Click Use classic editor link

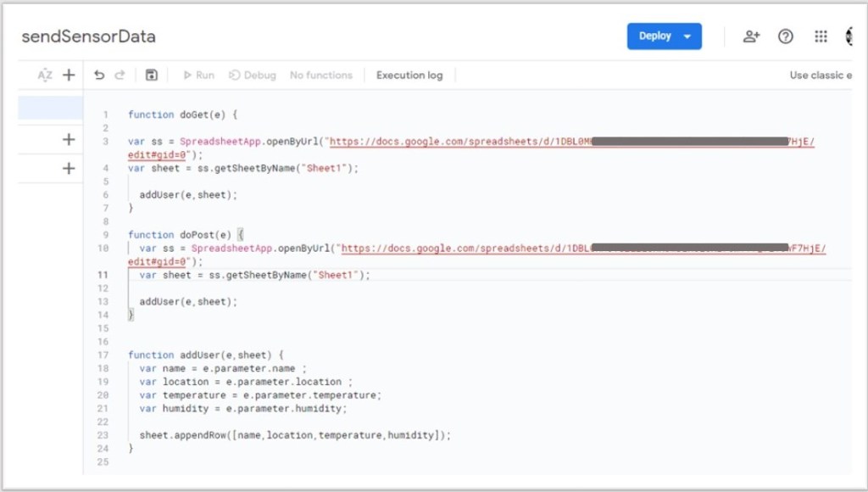click(x=820, y=75)
